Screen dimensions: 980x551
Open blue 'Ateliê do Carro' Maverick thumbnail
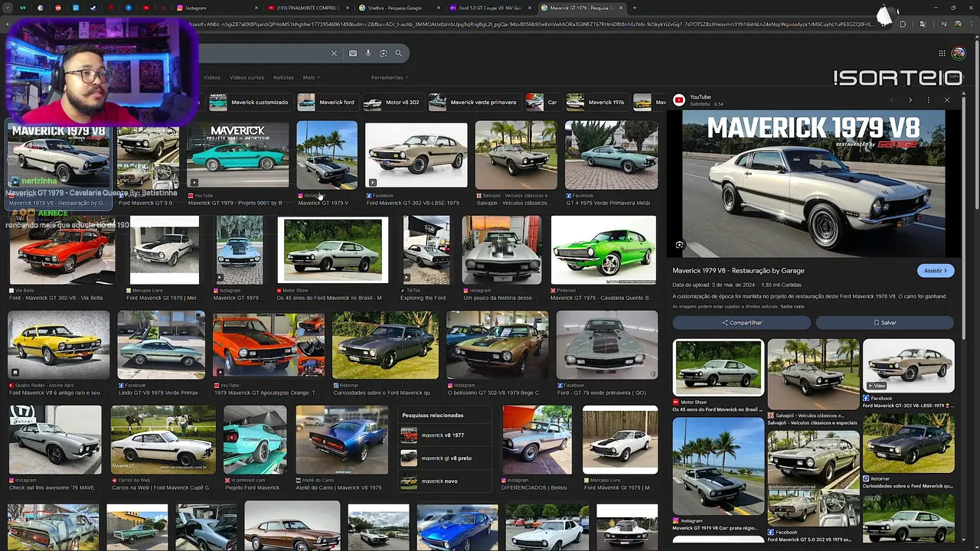tap(341, 440)
